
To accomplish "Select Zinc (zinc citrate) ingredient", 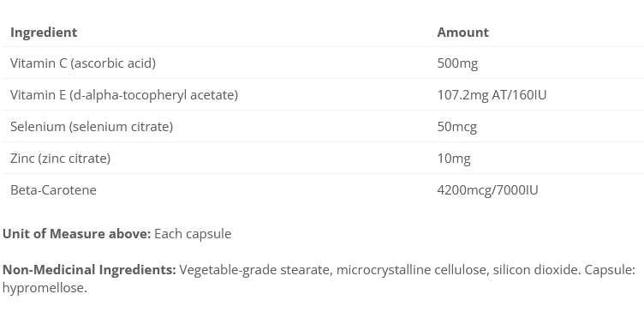I will click(60, 159).
